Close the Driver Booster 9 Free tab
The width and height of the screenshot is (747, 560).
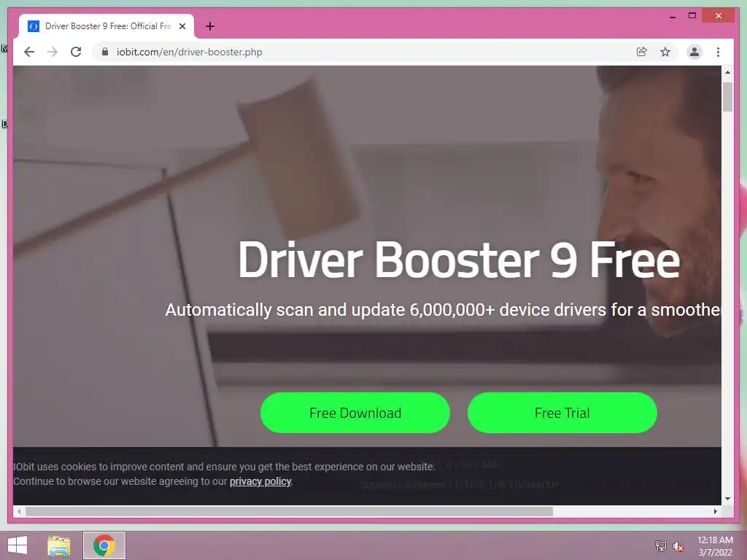182,27
